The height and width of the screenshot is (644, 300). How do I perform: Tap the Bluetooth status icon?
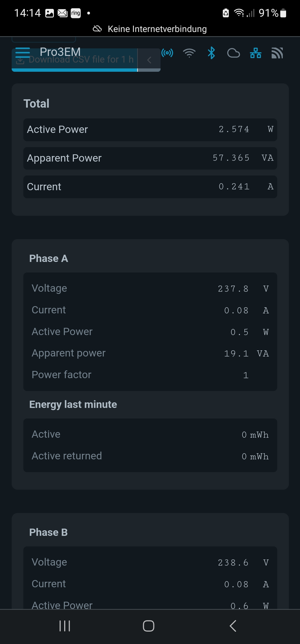(x=211, y=53)
